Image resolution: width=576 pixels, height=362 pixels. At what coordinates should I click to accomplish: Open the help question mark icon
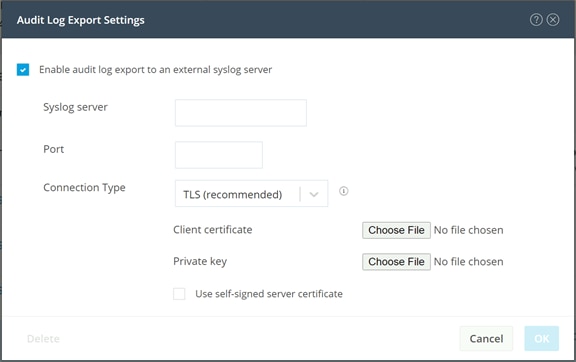536,20
